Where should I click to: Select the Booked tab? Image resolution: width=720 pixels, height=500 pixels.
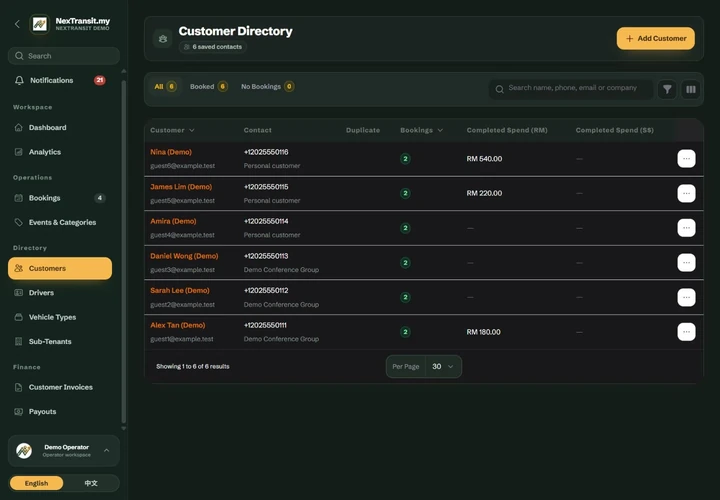pyautogui.click(x=208, y=86)
